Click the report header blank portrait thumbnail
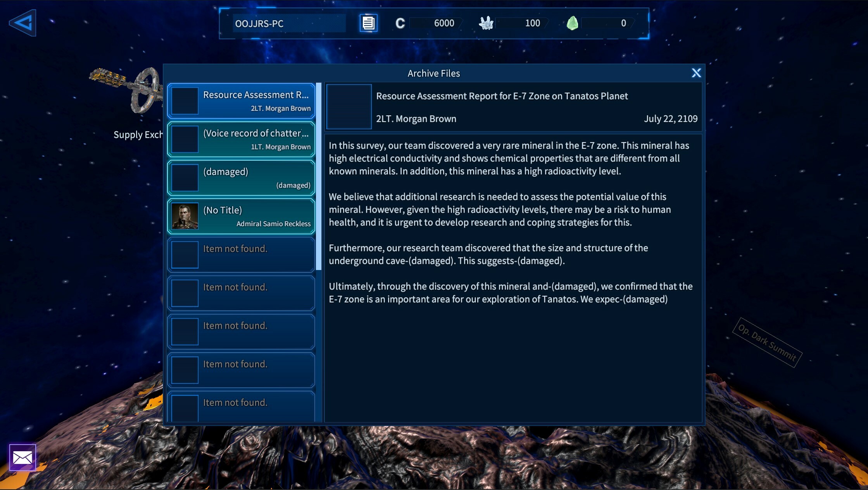This screenshot has height=490, width=868. pos(349,107)
